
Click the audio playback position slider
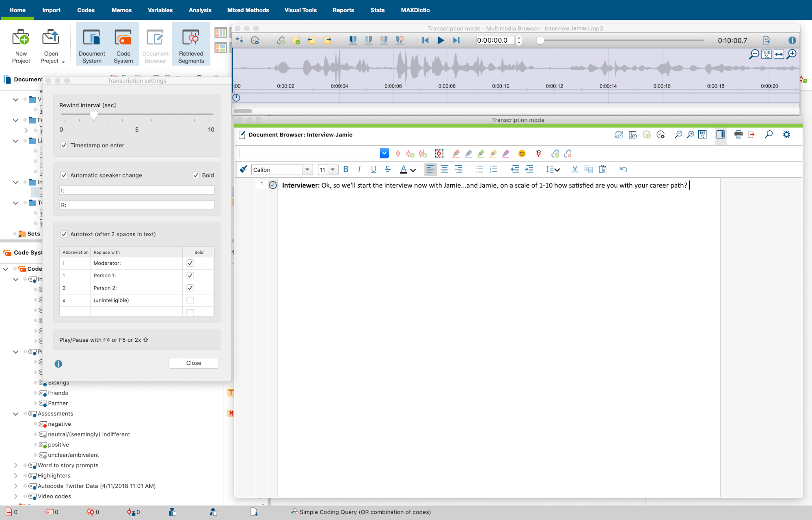(x=540, y=40)
